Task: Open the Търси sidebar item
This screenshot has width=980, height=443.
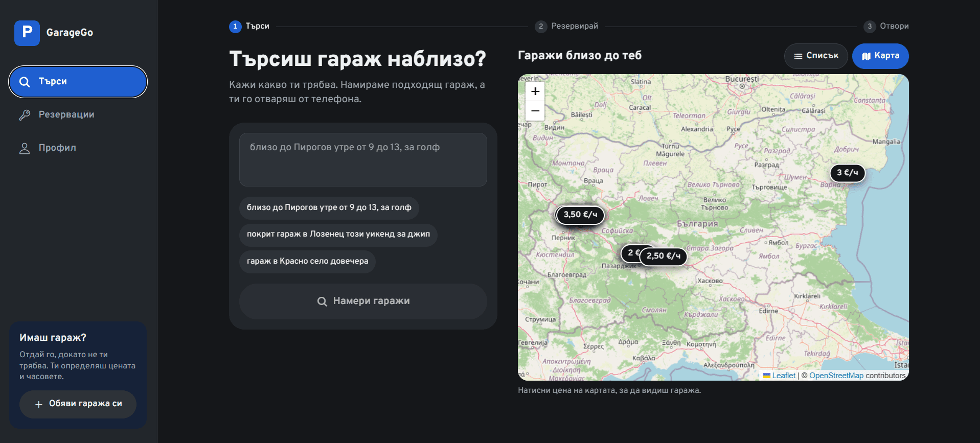Action: [78, 82]
